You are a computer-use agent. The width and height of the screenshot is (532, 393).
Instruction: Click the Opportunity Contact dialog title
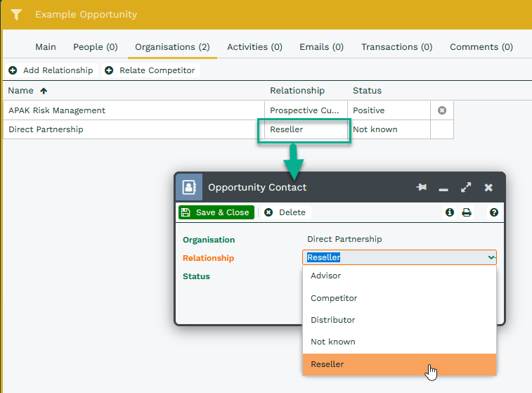pos(257,187)
